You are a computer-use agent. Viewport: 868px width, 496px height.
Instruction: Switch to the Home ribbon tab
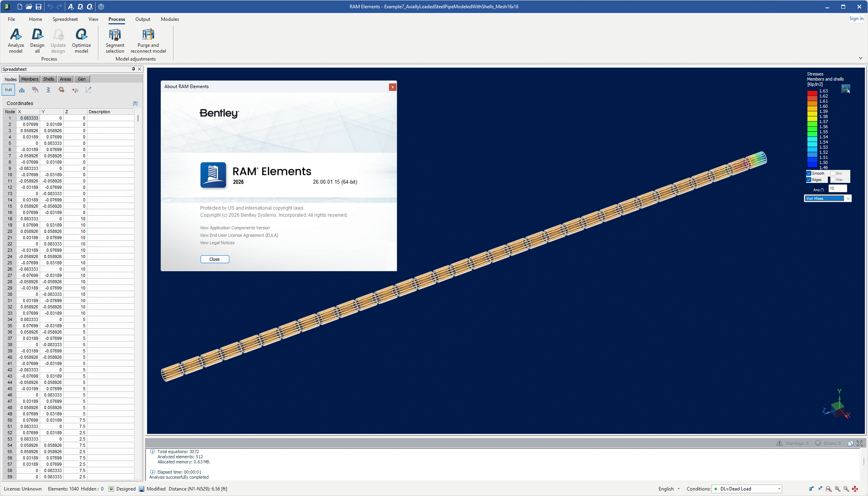[35, 19]
